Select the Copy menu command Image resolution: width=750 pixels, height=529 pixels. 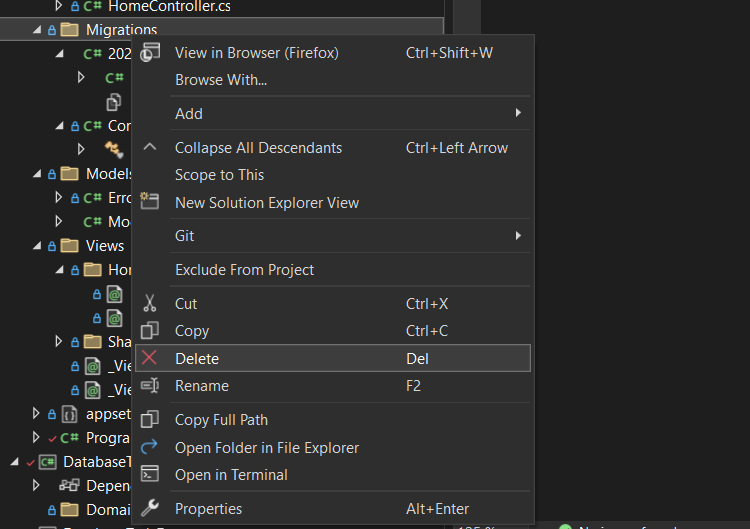click(192, 331)
